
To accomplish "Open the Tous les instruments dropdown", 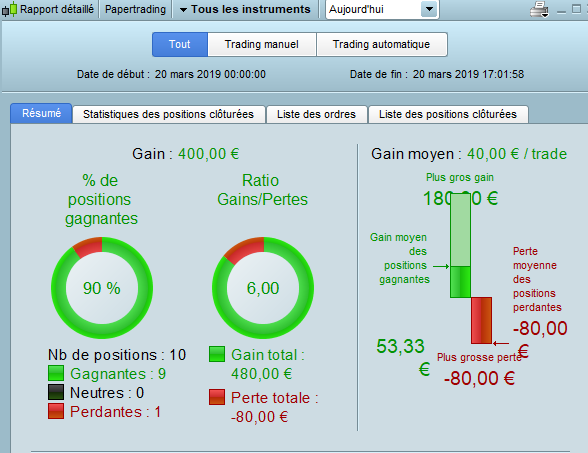I will click(245, 9).
